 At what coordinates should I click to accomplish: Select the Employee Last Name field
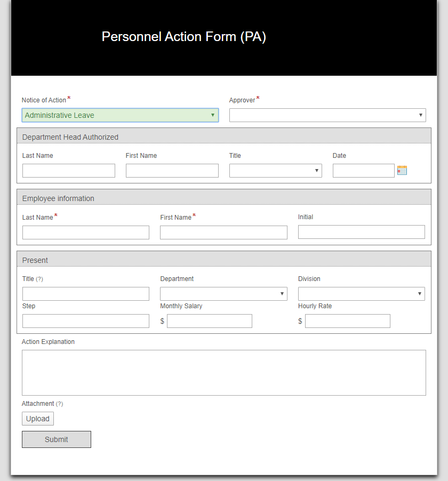(x=86, y=233)
